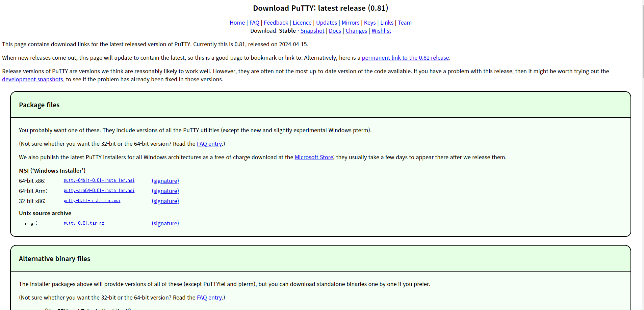Click FAQ entry link in Package files
Viewport: 644px width, 310px height.
[209, 144]
